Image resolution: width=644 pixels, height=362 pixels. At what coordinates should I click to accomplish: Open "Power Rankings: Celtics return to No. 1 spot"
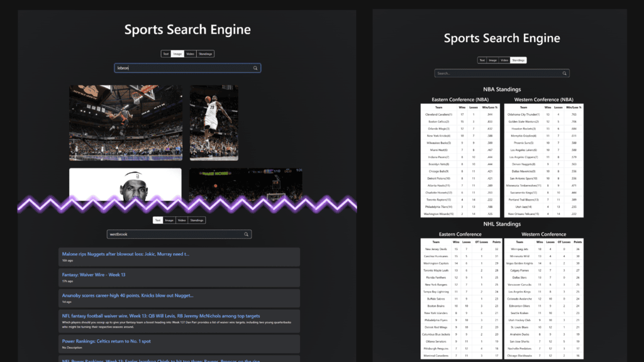coord(106,341)
